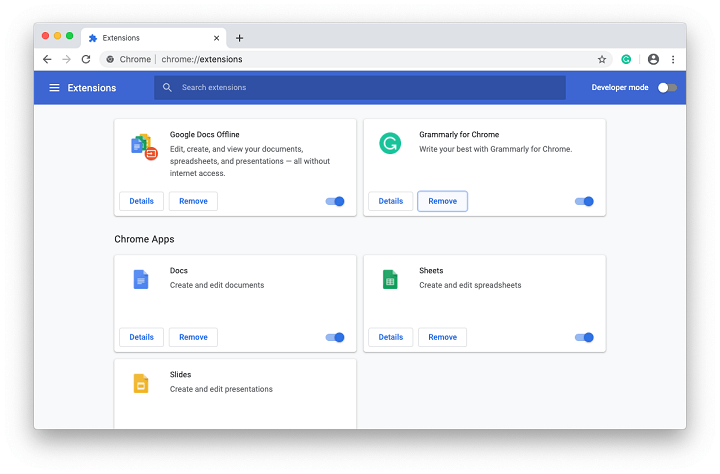The width and height of the screenshot is (720, 474).
Task: Open Details for the Sheets app
Action: click(x=391, y=337)
